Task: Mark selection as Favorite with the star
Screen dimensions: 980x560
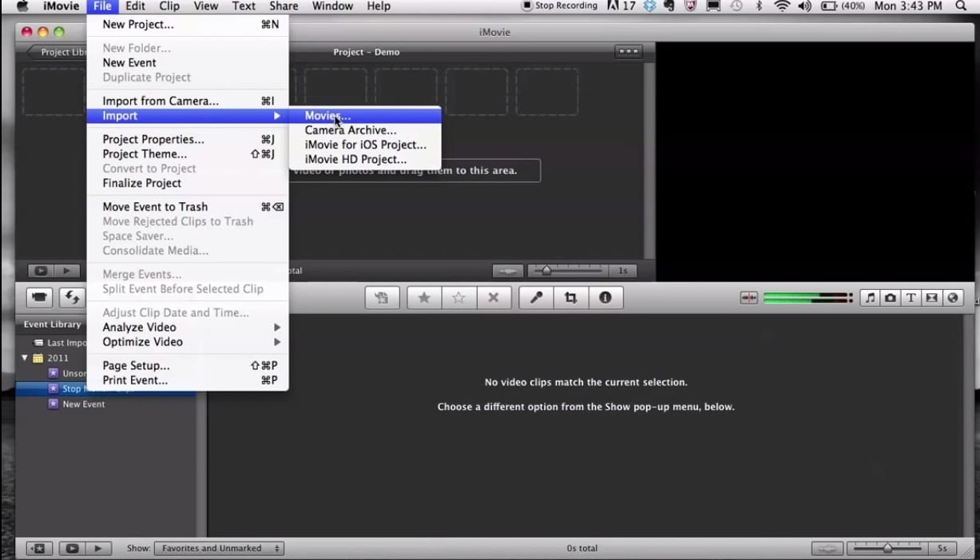Action: (423, 297)
